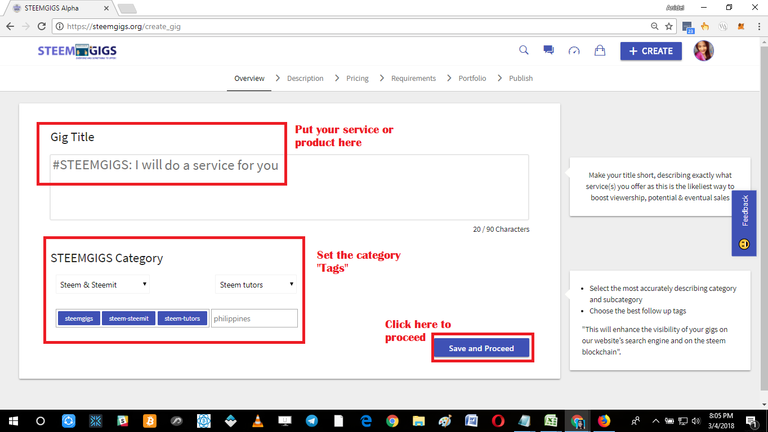Screen dimensions: 768x432
Task: Switch to the Description step tab
Action: (x=305, y=78)
